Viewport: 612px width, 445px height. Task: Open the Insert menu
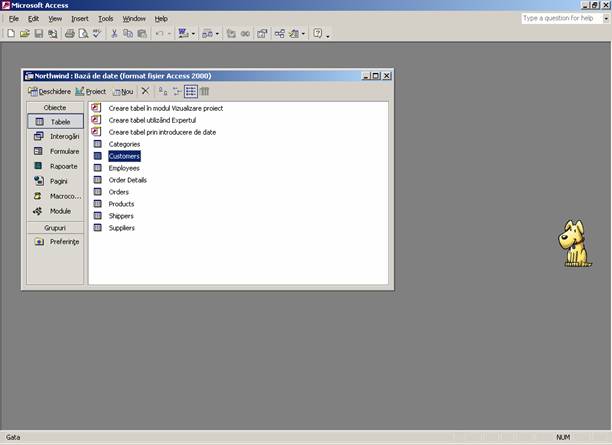79,18
